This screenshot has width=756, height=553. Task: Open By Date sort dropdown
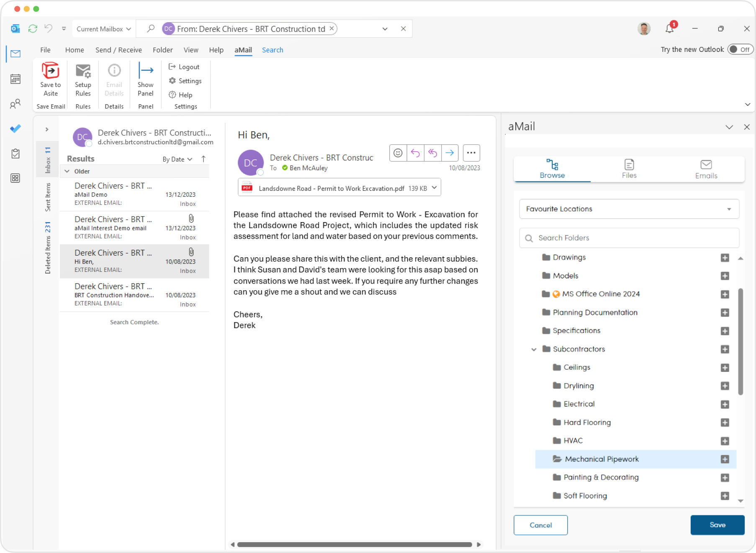[x=177, y=159]
